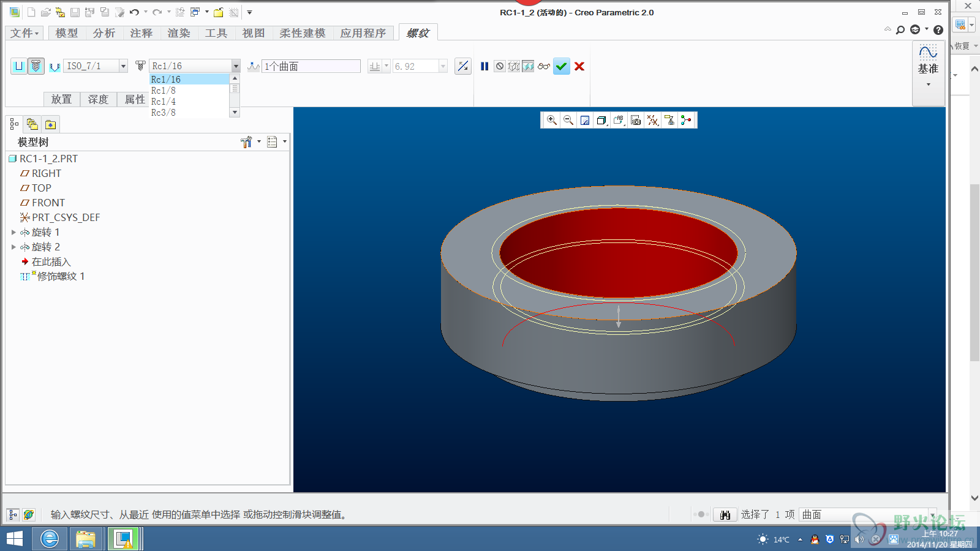Viewport: 980px width, 551px height.
Task: Open the ISO_7/1 thread series dropdown
Action: point(123,66)
